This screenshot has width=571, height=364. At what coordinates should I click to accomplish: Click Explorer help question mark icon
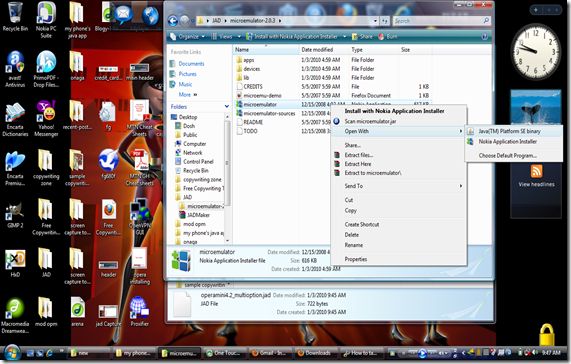[484, 36]
